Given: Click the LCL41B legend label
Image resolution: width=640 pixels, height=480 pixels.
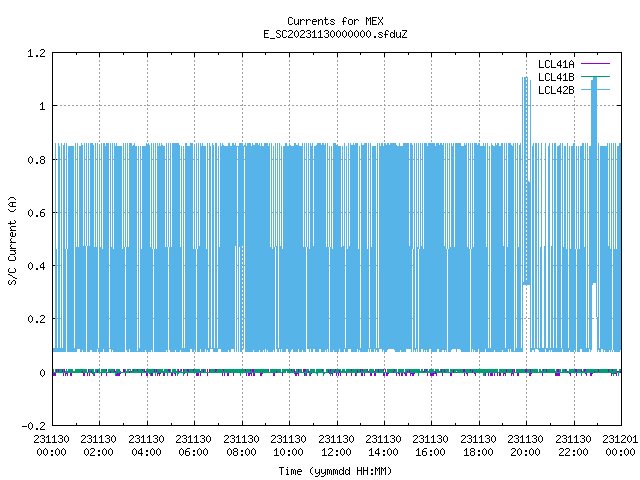Looking at the screenshot, I should coord(556,77).
